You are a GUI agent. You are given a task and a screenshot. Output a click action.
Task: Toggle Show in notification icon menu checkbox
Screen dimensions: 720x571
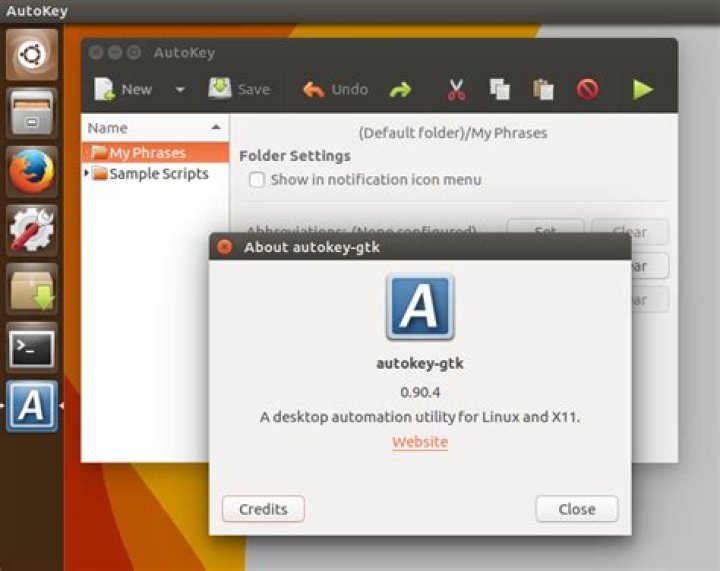pos(257,179)
